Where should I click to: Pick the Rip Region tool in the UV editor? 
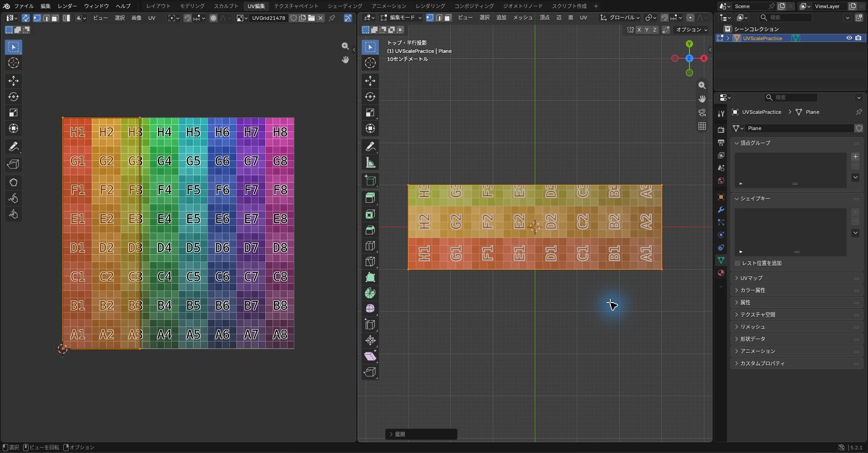(x=14, y=164)
